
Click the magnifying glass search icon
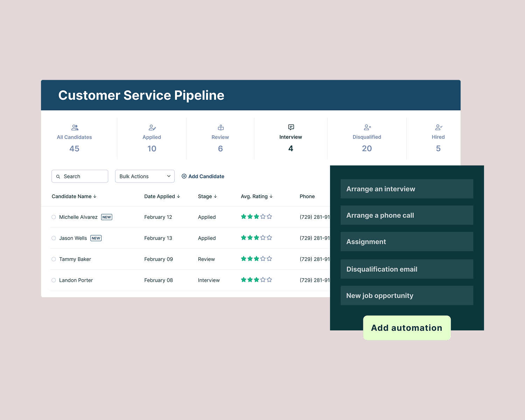pos(58,176)
